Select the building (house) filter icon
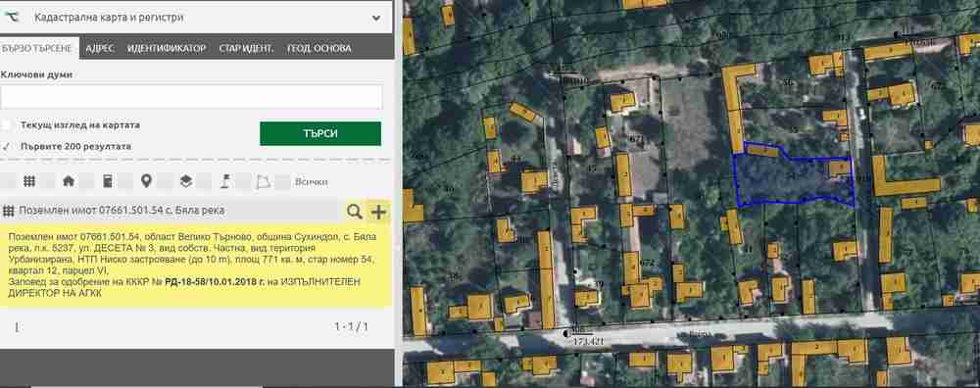Viewport: 980px width, 388px height. pos(69,181)
